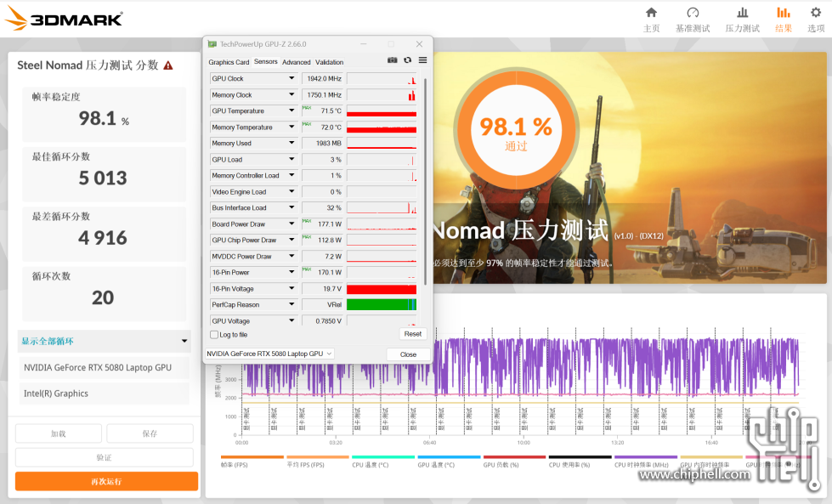Screen dimensions: 832x504
Task: Click the GPU-Z refresh icon
Action: pos(408,60)
